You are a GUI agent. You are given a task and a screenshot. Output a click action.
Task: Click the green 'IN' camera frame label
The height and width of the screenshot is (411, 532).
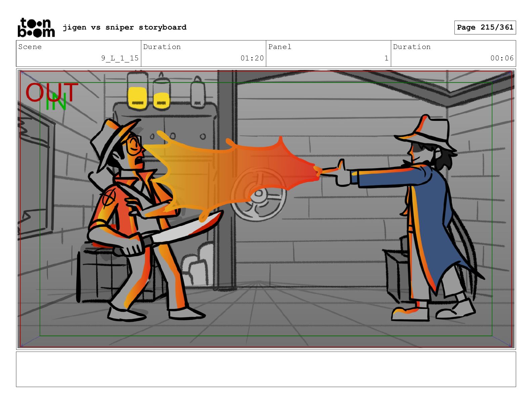[x=56, y=102]
